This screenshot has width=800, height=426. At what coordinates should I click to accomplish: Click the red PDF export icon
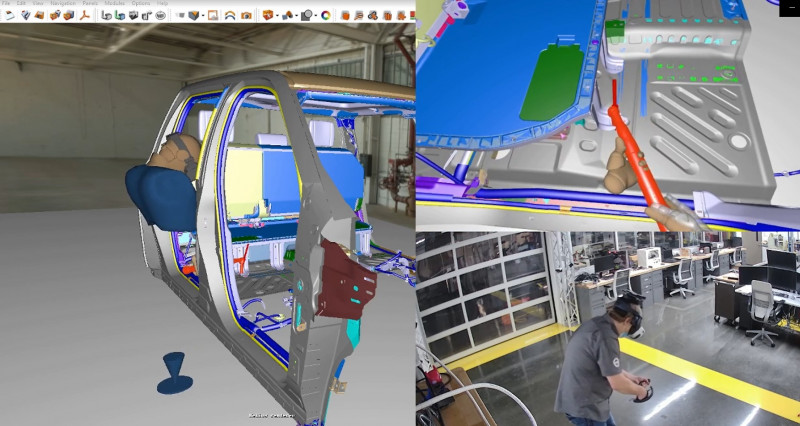[x=85, y=15]
